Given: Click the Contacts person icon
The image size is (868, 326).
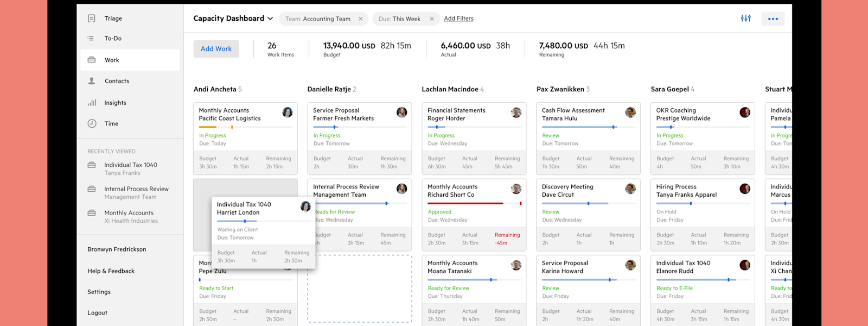Looking at the screenshot, I should tap(92, 81).
